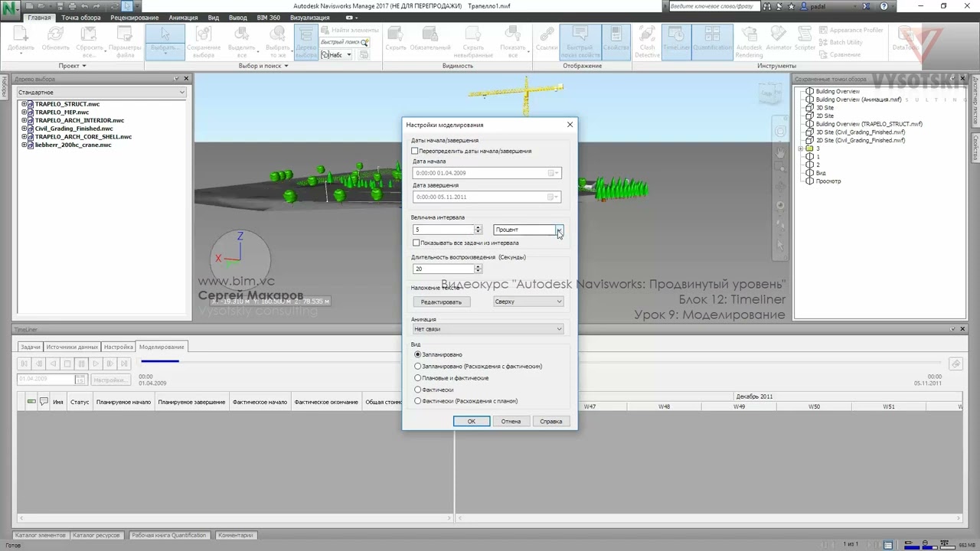Select Building Overview saved viewpoint
Screen dimensions: 980x551
click(837, 91)
